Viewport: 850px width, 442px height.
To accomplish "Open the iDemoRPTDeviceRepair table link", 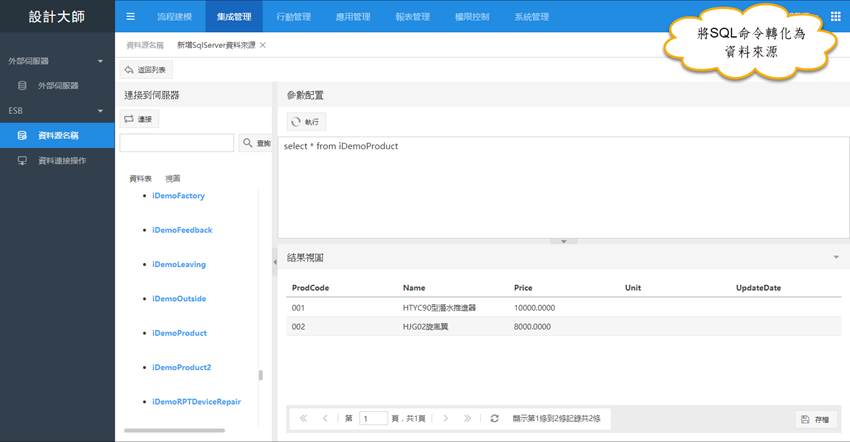I will [196, 402].
